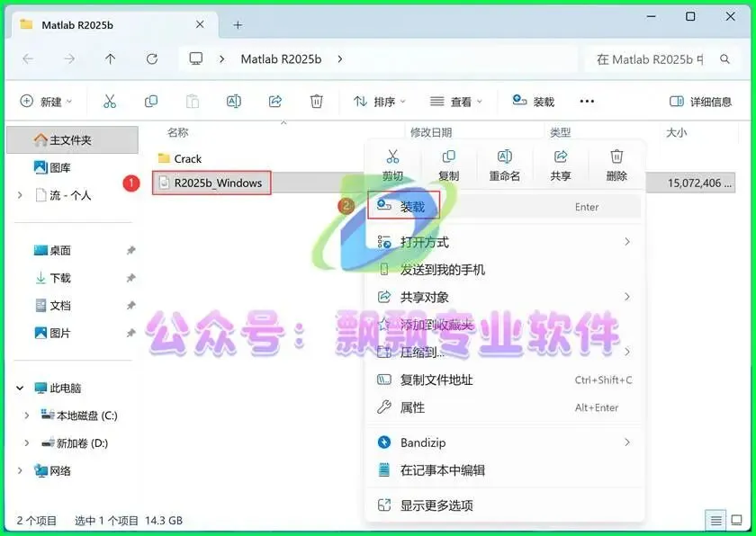Image resolution: width=756 pixels, height=536 pixels.
Task: Choose 装载 mount from the context menu
Action: tap(505, 207)
